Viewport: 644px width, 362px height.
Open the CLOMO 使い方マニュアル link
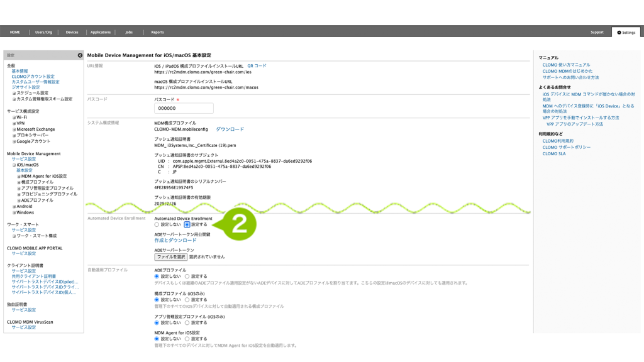point(566,65)
